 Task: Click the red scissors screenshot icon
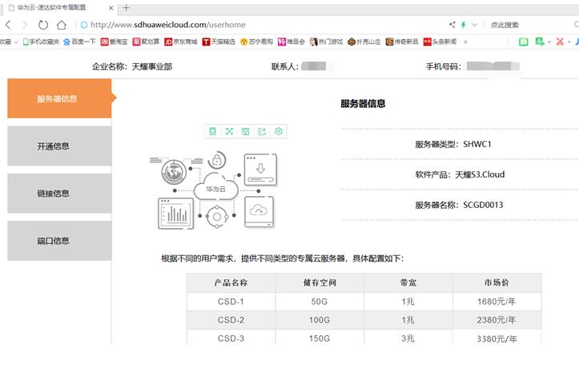click(560, 42)
